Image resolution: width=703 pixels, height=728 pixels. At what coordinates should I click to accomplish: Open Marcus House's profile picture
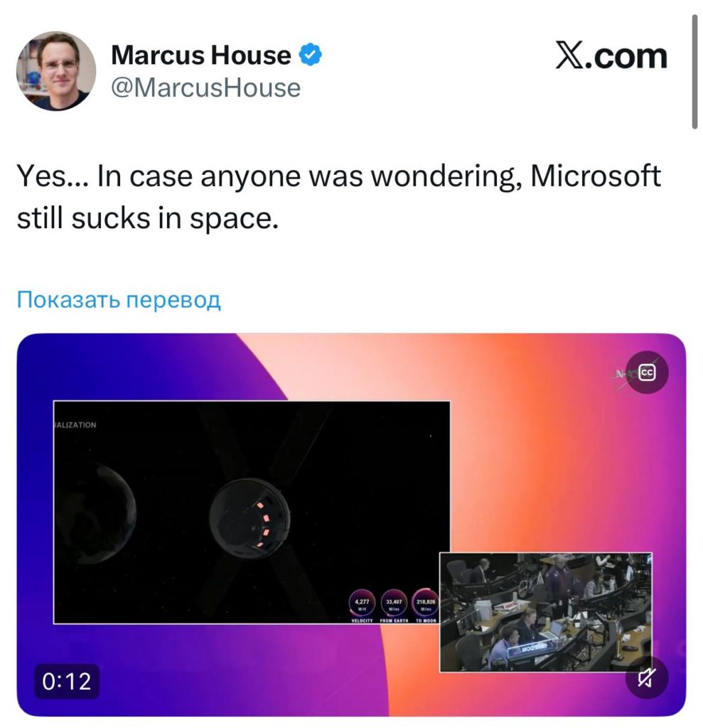click(x=56, y=70)
